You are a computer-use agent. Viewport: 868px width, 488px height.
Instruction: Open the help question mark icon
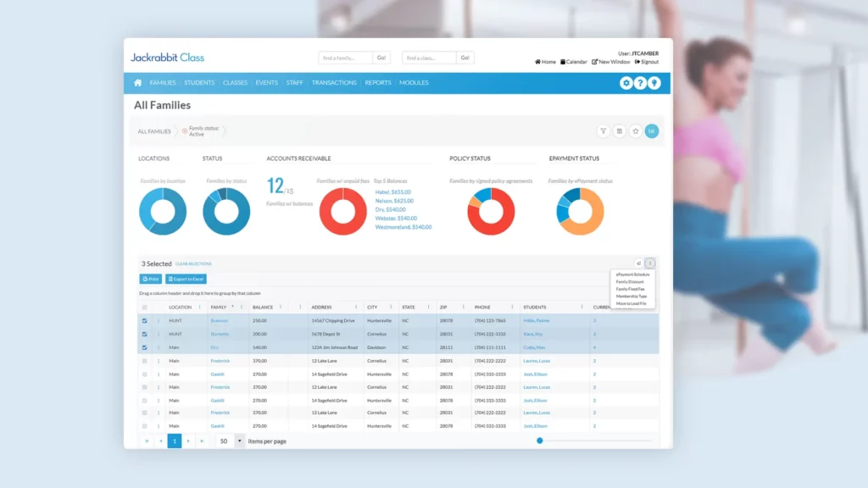pos(641,83)
